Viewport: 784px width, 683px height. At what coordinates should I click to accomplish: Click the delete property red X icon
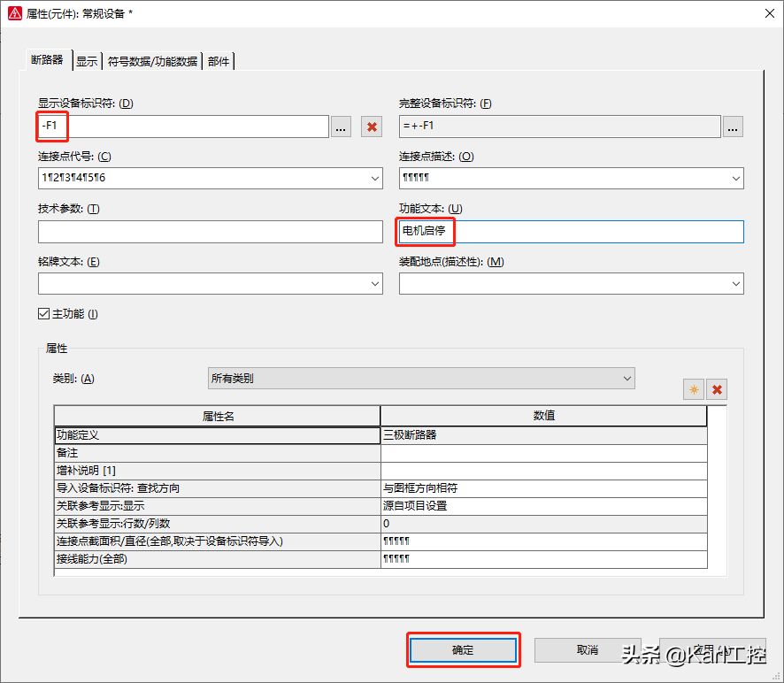tap(718, 389)
